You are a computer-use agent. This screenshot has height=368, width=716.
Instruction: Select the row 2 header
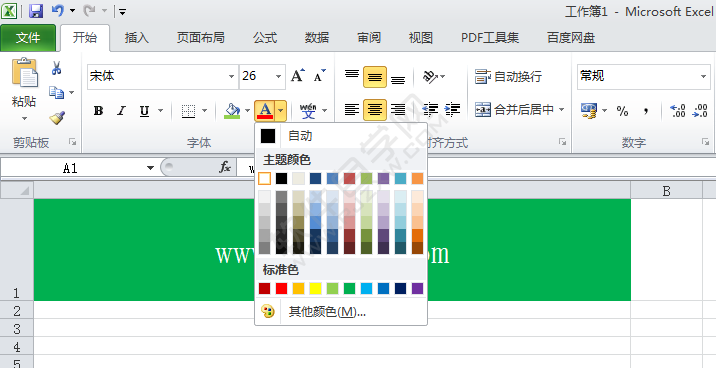pyautogui.click(x=17, y=310)
